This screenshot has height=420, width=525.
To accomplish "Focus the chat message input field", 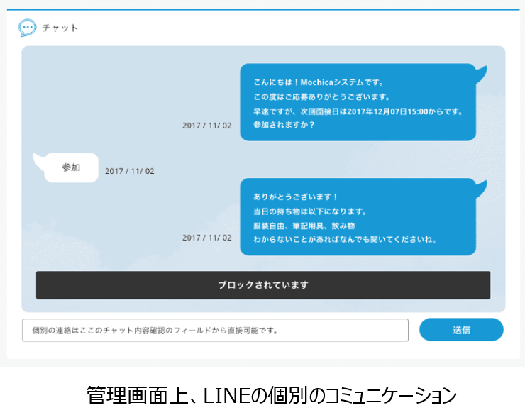I will 215,330.
